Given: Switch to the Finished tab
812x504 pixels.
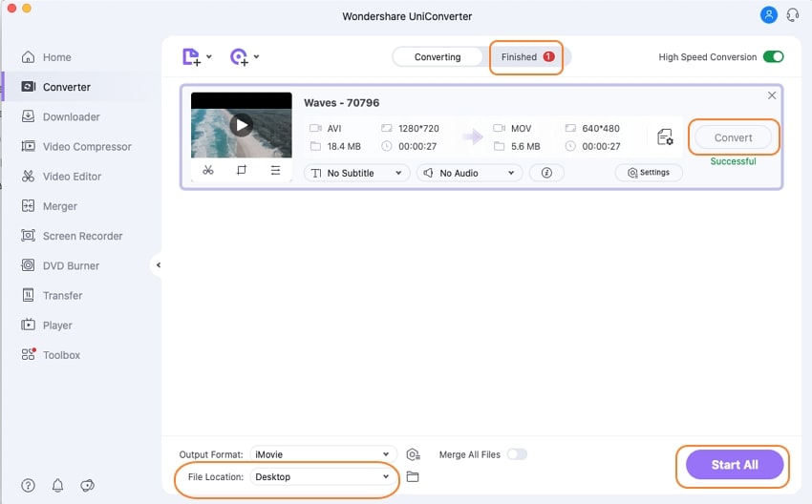Looking at the screenshot, I should tap(526, 57).
